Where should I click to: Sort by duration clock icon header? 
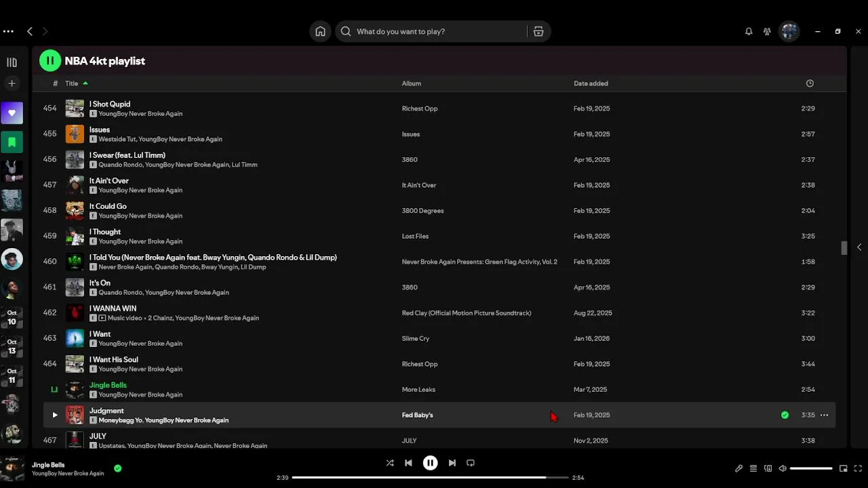[x=810, y=83]
